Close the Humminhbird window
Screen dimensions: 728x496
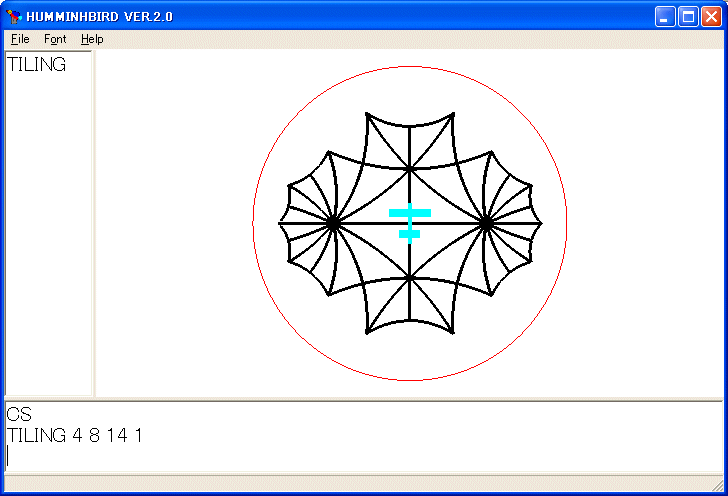[x=711, y=17]
